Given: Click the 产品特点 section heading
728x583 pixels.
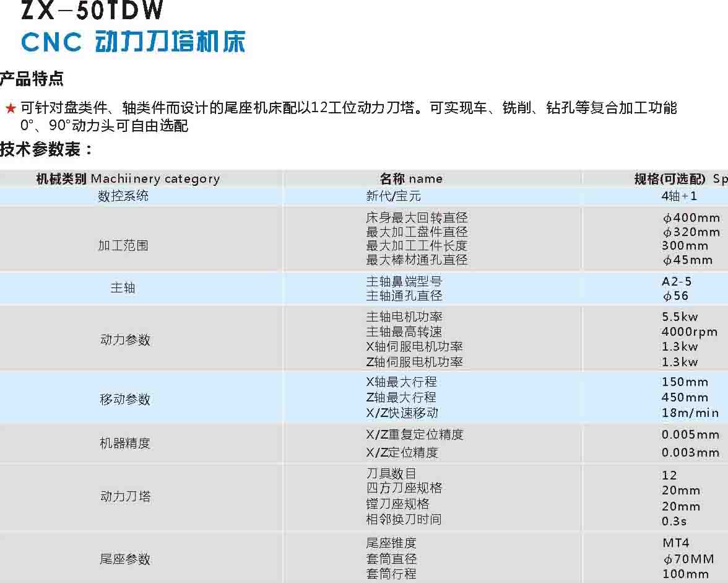Looking at the screenshot, I should pos(32,79).
